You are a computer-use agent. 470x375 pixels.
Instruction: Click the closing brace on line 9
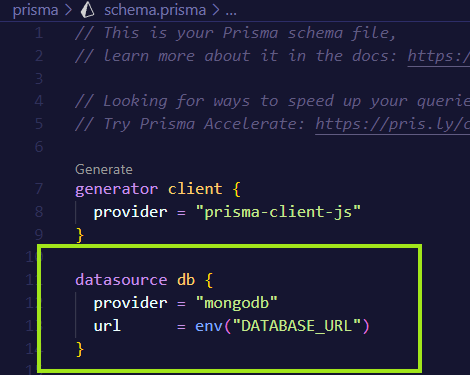pyautogui.click(x=80, y=235)
